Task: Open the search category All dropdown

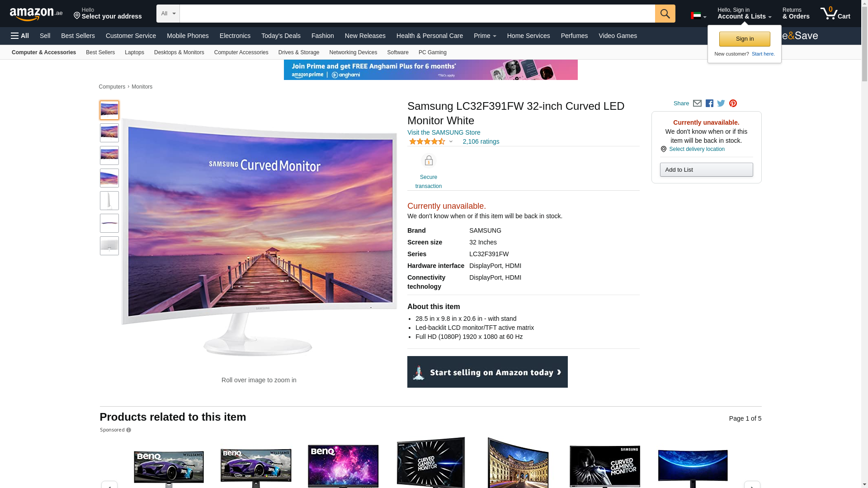Action: [168, 14]
